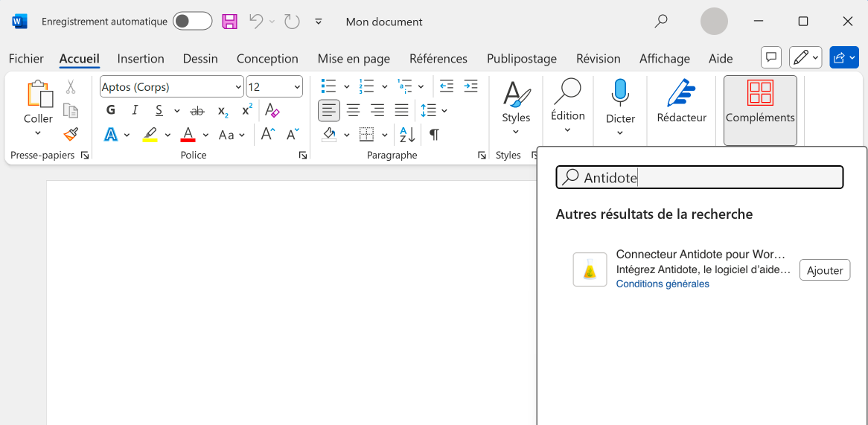Toggle bold formatting with G button
Image resolution: width=868 pixels, height=425 pixels.
point(111,111)
